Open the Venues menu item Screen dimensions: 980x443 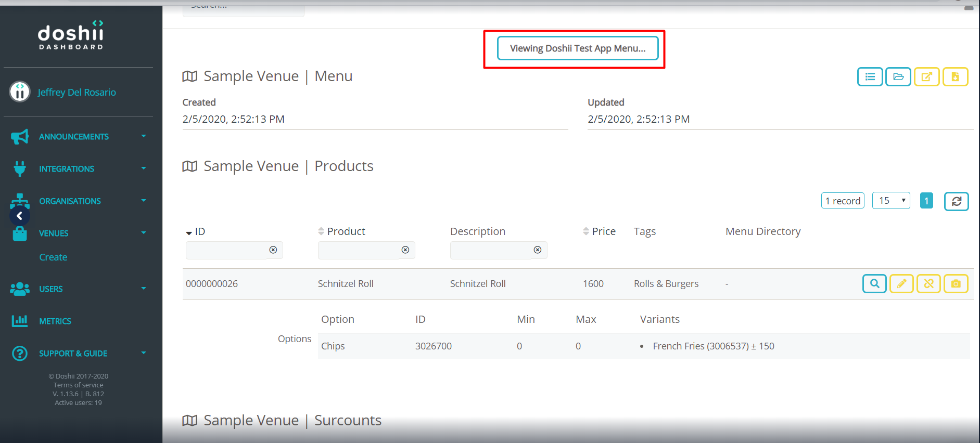point(54,233)
